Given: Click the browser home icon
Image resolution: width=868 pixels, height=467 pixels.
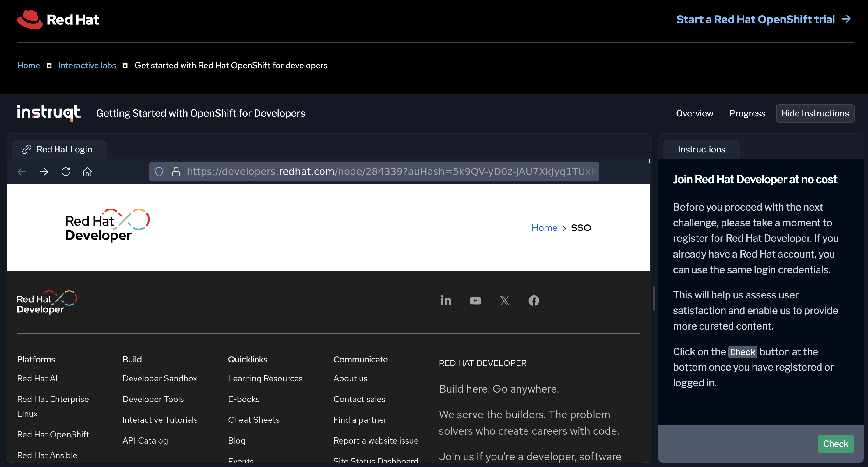Looking at the screenshot, I should tap(87, 172).
